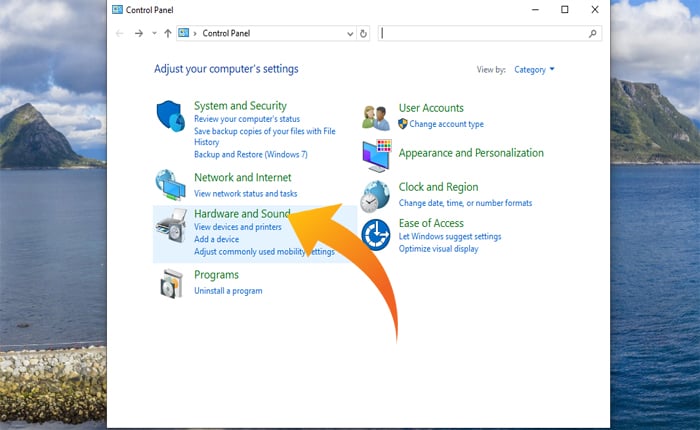This screenshot has width=700, height=430.
Task: Click the Hardware and Sound printer icon
Action: [x=171, y=226]
